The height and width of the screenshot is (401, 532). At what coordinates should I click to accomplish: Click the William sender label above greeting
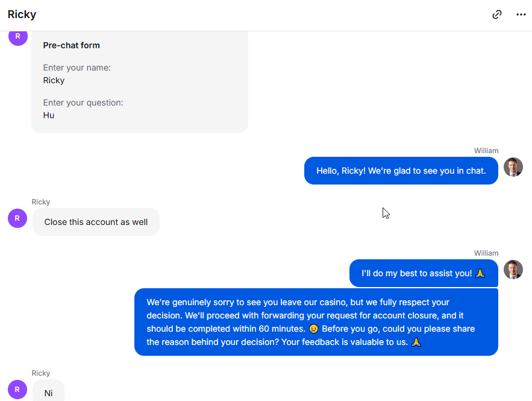pos(486,151)
